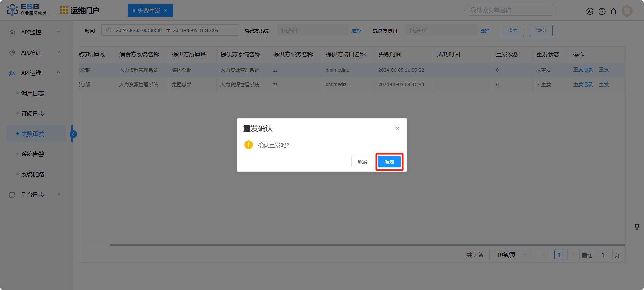Open 系统链路 in the sidebar
644x290 pixels.
(x=33, y=174)
